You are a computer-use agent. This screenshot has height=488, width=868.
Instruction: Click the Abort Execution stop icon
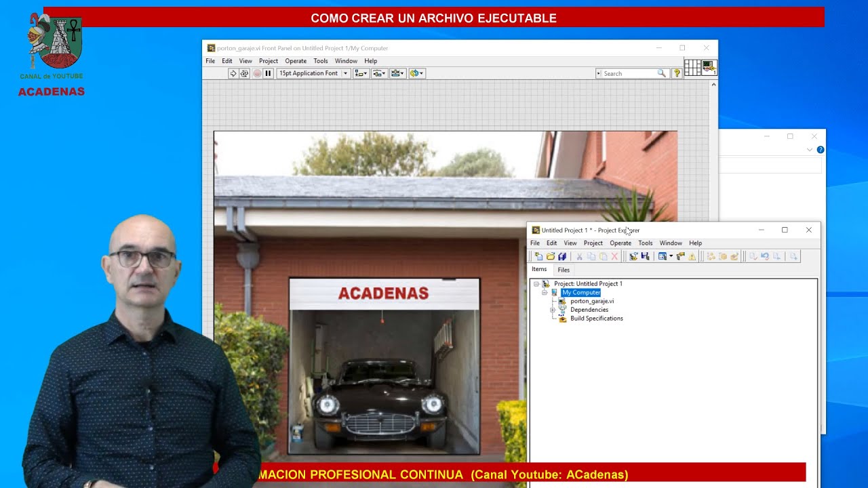[x=257, y=73]
